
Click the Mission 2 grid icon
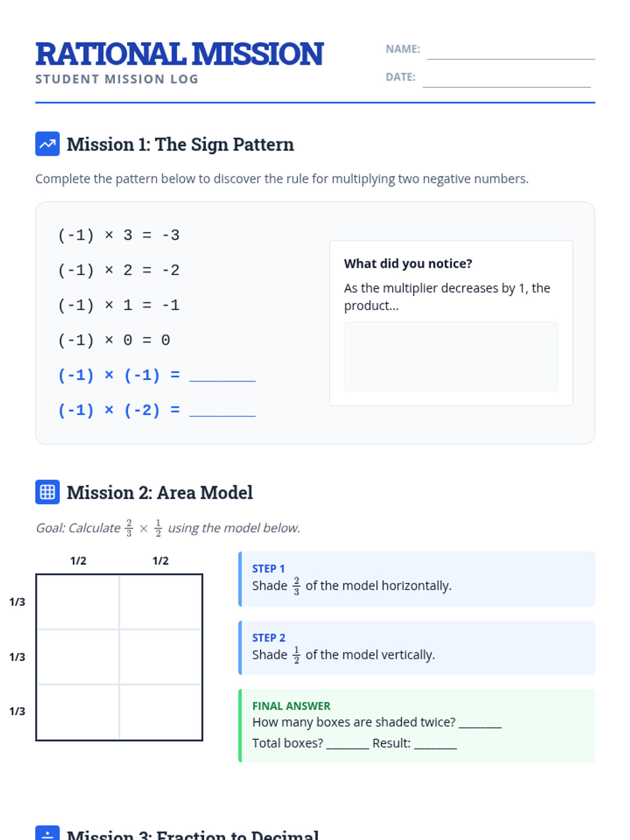[47, 492]
